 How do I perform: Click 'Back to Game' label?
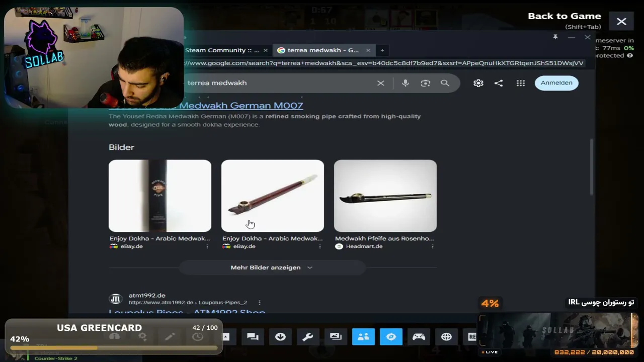click(x=565, y=16)
